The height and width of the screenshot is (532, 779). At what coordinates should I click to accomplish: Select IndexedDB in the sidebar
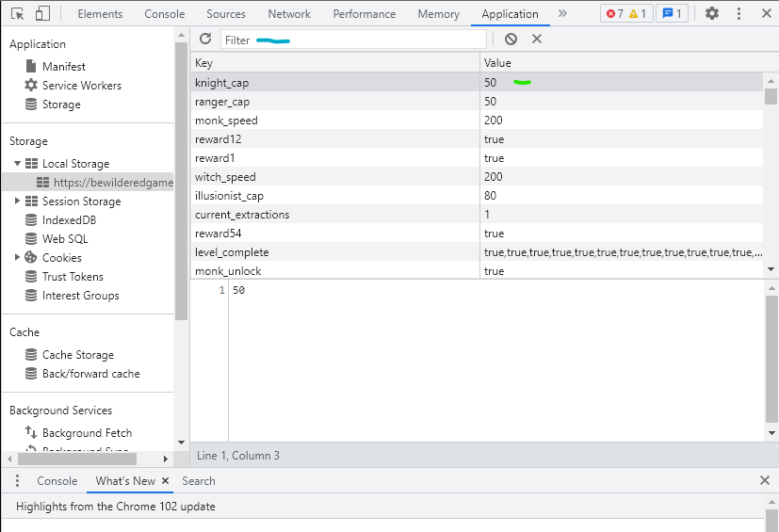(x=60, y=219)
